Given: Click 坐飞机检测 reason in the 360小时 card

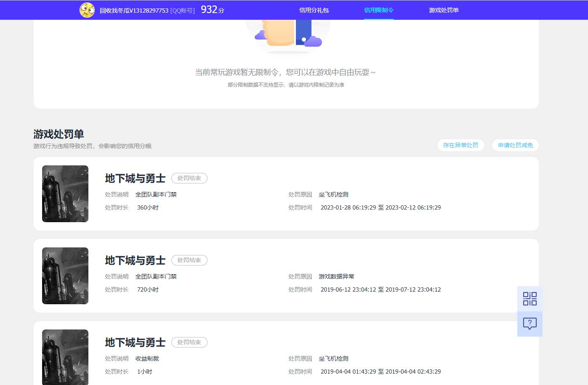Looking at the screenshot, I should pyautogui.click(x=333, y=194).
